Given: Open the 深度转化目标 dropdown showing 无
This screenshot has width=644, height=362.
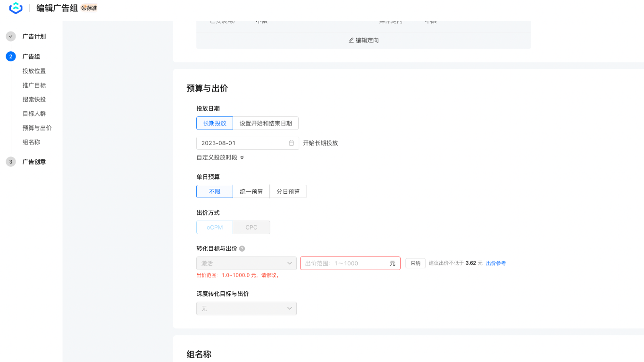Looking at the screenshot, I should click(x=246, y=308).
